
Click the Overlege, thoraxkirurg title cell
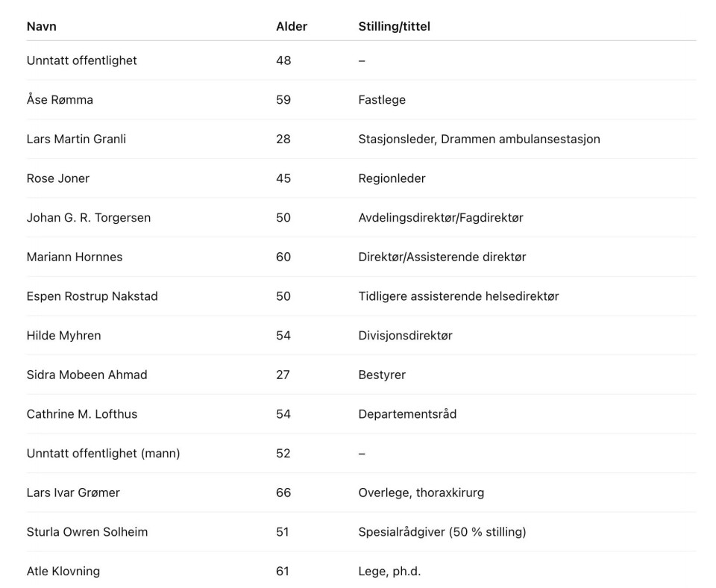click(x=421, y=492)
